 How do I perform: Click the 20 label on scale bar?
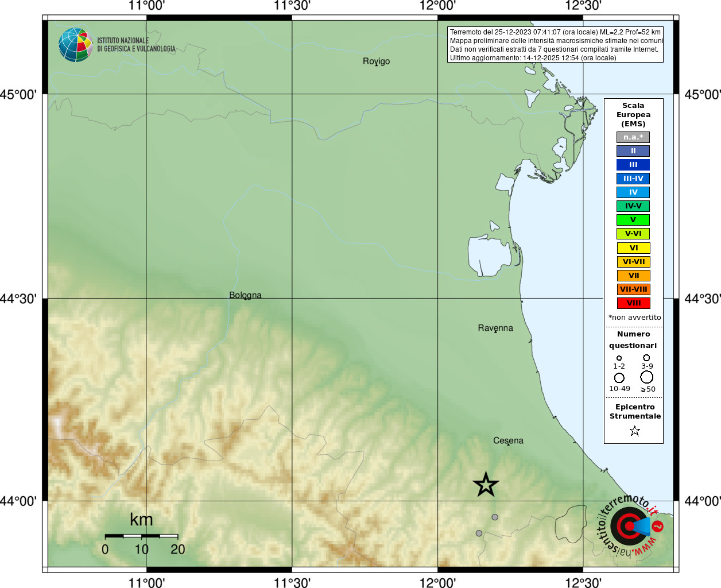pos(178,550)
